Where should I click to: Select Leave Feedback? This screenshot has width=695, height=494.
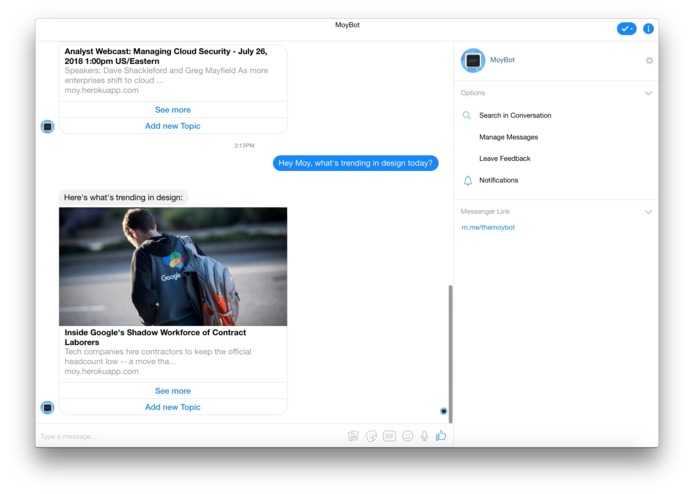pyautogui.click(x=504, y=158)
